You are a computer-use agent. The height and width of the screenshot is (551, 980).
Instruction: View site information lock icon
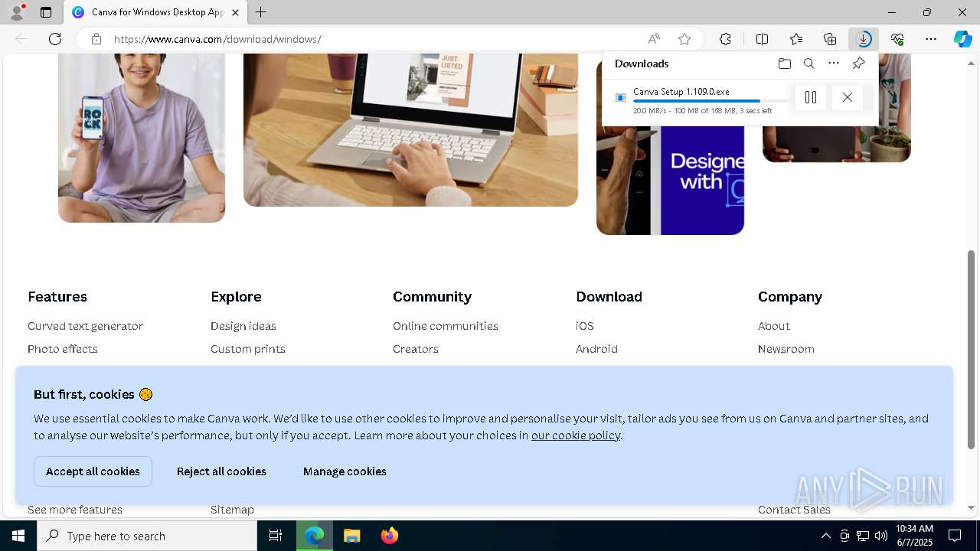(x=96, y=39)
